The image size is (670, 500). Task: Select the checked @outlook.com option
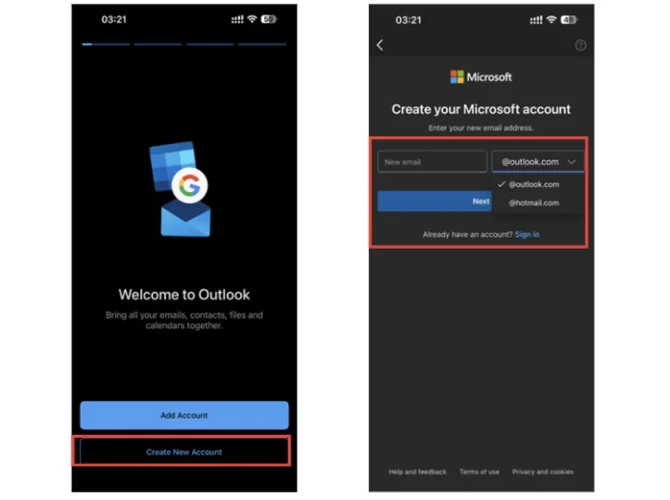533,184
